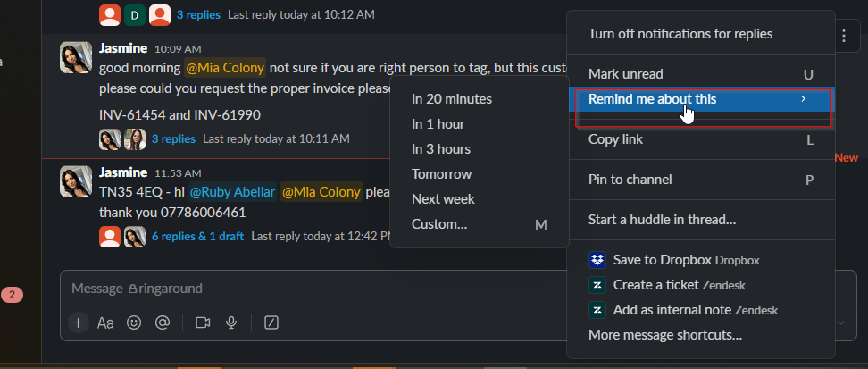Image resolution: width=868 pixels, height=369 pixels.
Task: Open the emoji picker in composer
Action: 134,323
